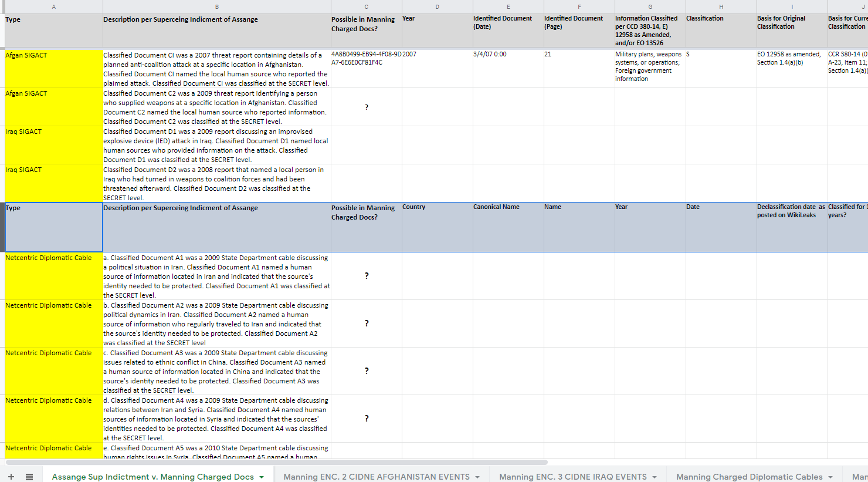Click the 'Classification' header cell
The image size is (868, 482).
coord(721,31)
